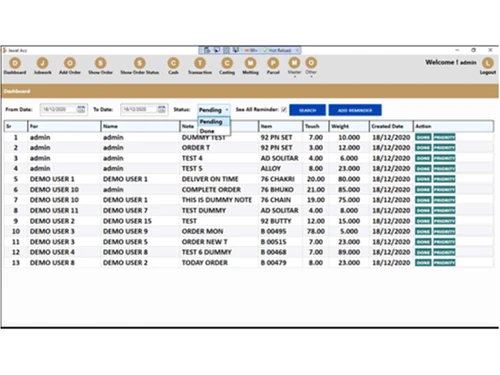
Task: Open To Date calendar picker icon
Action: [161, 109]
